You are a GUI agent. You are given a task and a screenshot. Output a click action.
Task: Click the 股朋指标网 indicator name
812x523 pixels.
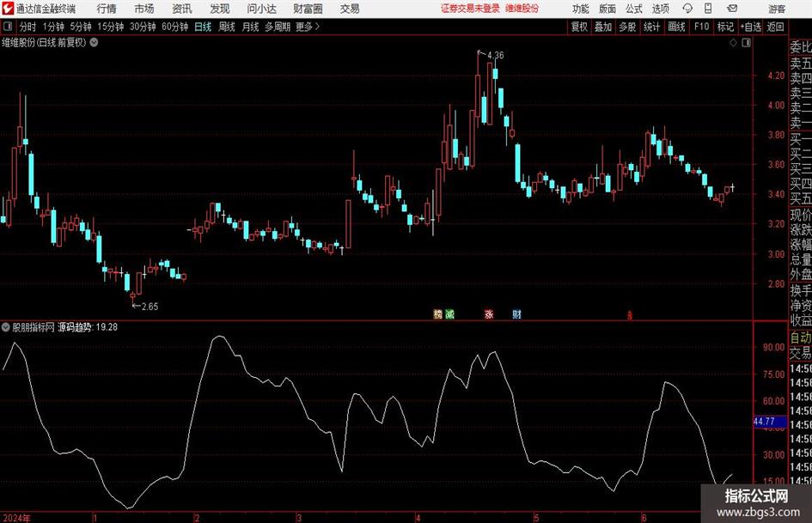pos(34,327)
